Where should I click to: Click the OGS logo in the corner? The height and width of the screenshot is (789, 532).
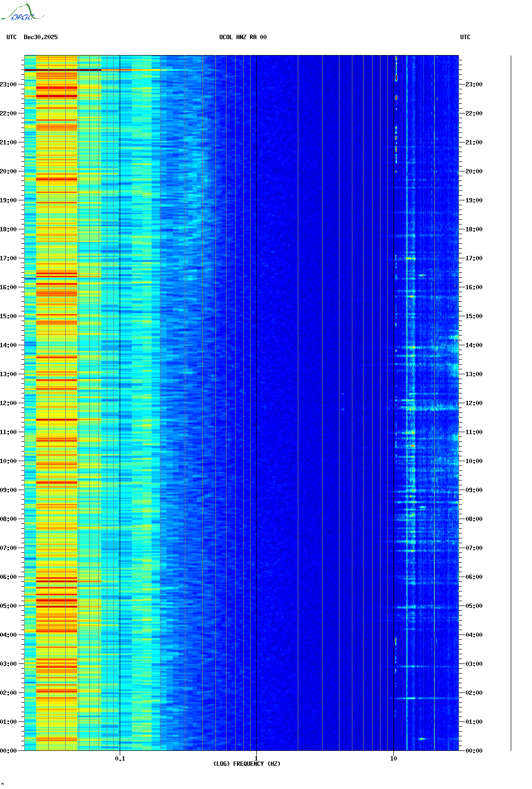22,13
